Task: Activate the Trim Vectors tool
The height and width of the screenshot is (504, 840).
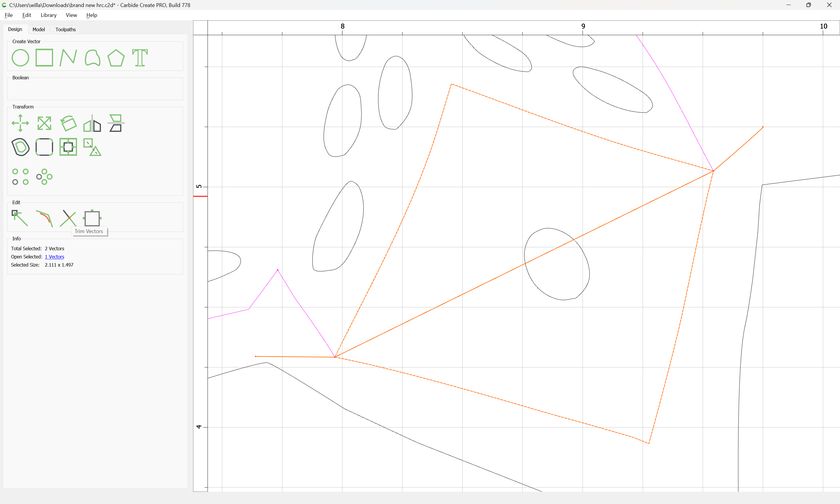Action: pyautogui.click(x=68, y=218)
